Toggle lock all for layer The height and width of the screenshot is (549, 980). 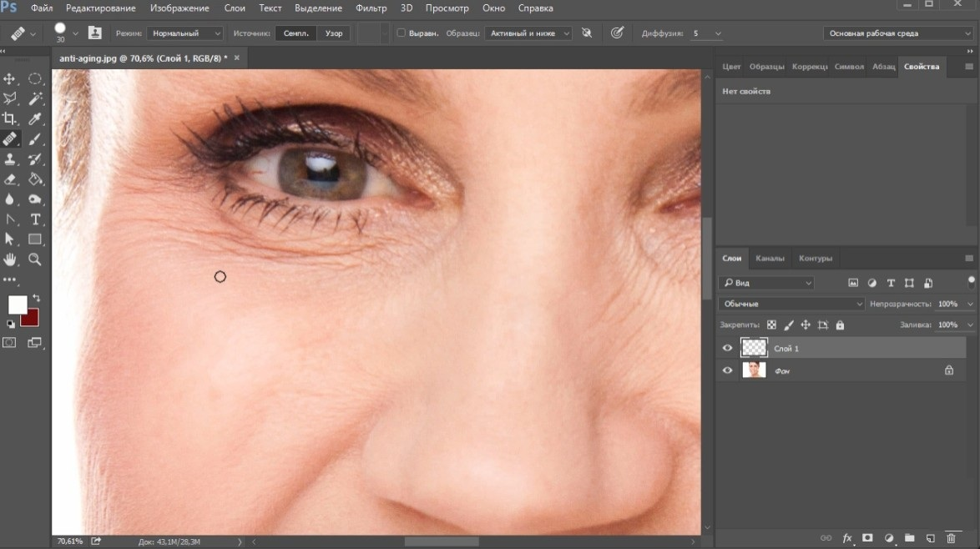[840, 325]
